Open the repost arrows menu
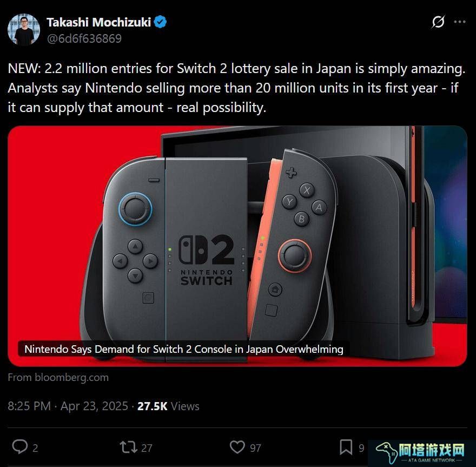The width and height of the screenshot is (476, 467). click(x=128, y=448)
